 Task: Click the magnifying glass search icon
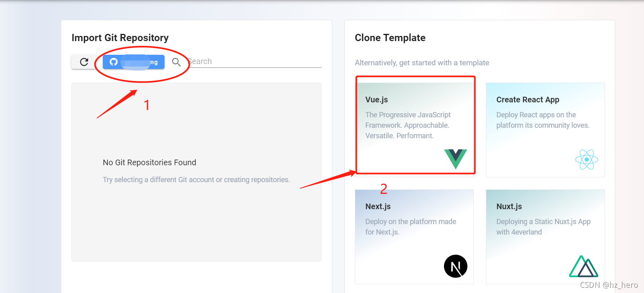pyautogui.click(x=176, y=62)
